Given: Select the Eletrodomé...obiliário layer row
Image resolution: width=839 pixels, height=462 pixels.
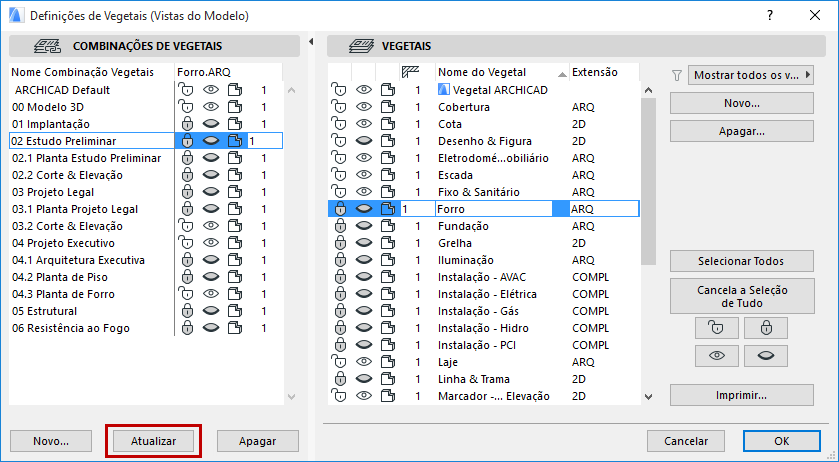Looking at the screenshot, I should tap(483, 158).
